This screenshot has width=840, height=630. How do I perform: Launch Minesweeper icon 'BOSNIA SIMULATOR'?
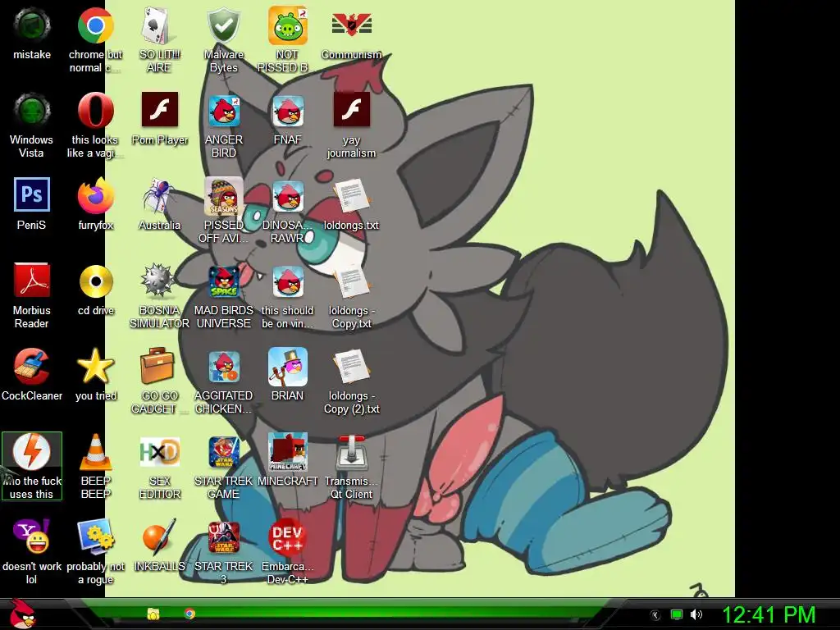(x=159, y=281)
